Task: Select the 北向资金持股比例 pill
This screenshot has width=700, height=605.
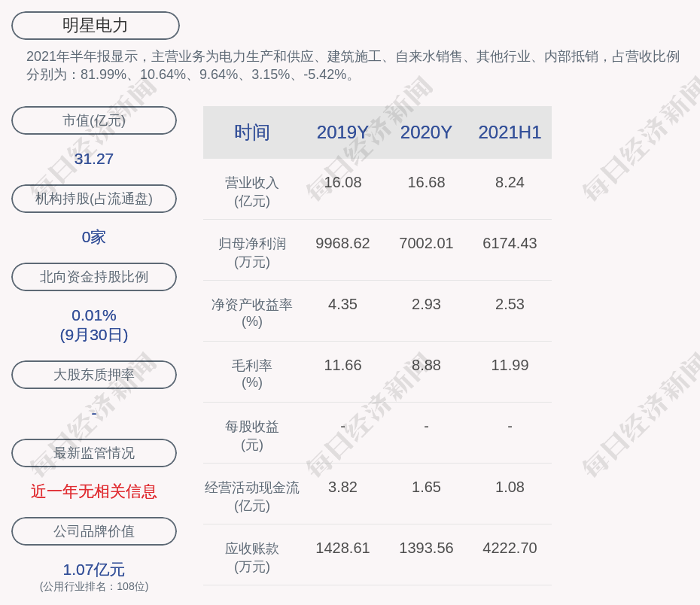Action: 94,277
